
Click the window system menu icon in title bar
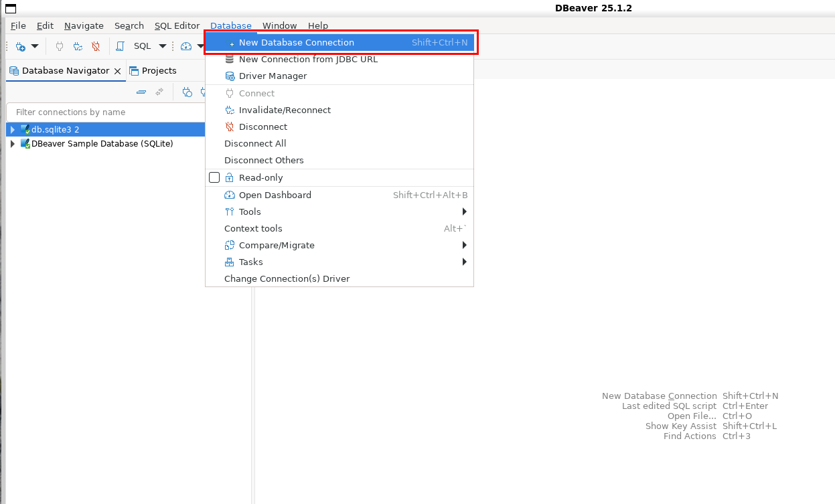[x=11, y=8]
